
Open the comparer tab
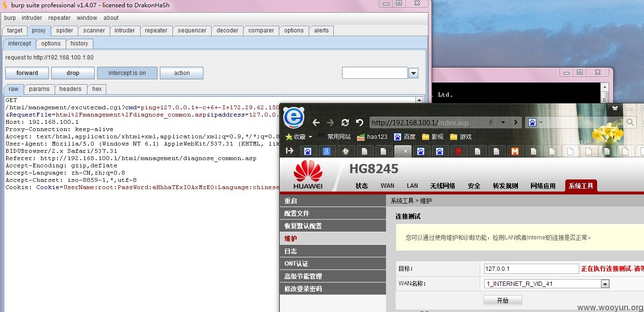click(261, 30)
